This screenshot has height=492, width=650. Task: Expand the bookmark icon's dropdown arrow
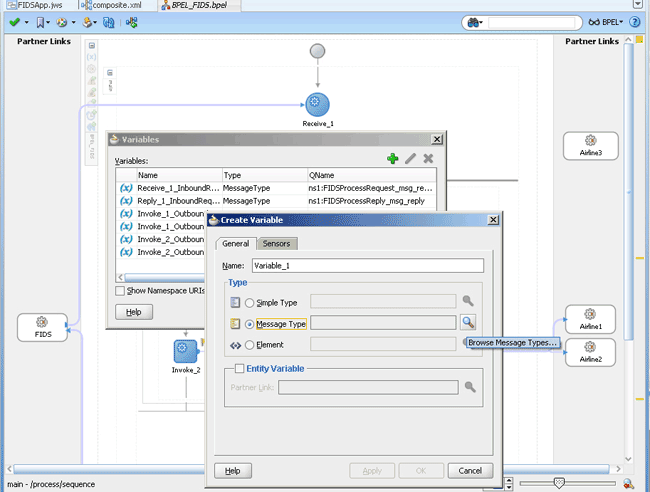point(48,22)
